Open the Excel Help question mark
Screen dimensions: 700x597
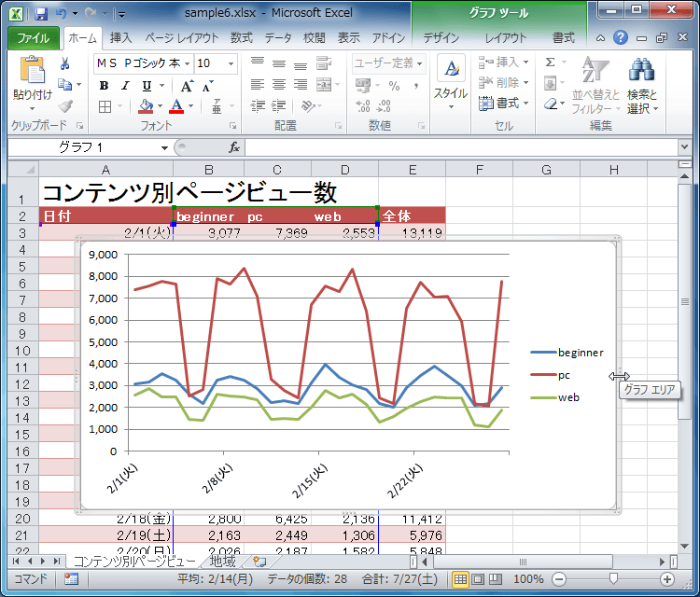point(621,38)
